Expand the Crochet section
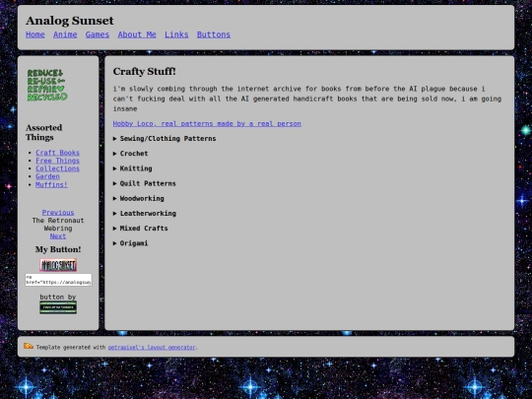This screenshot has height=399, width=532. 131,154
